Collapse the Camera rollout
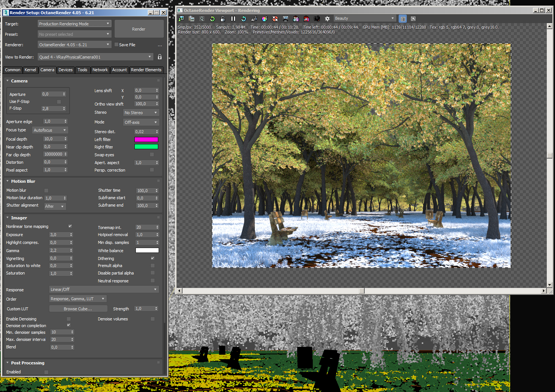The height and width of the screenshot is (392, 555). click(7, 81)
